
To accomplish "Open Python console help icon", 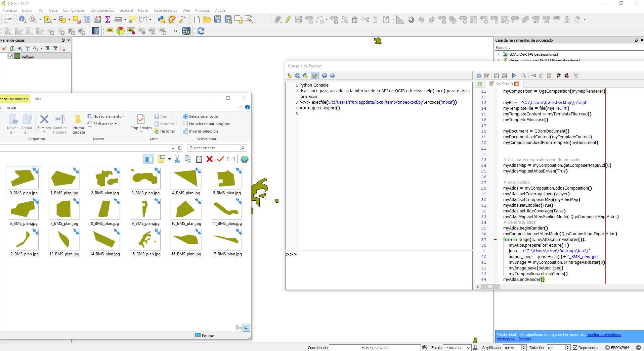I will [332, 76].
